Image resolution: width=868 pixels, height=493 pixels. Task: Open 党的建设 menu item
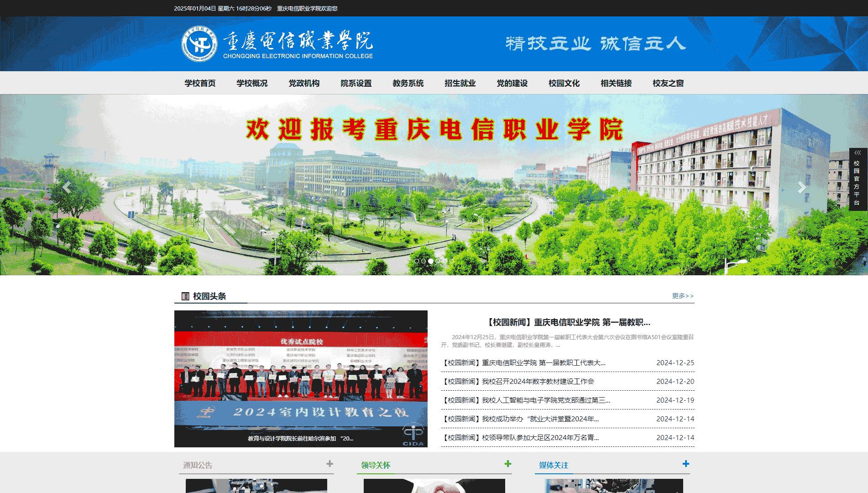(x=512, y=83)
